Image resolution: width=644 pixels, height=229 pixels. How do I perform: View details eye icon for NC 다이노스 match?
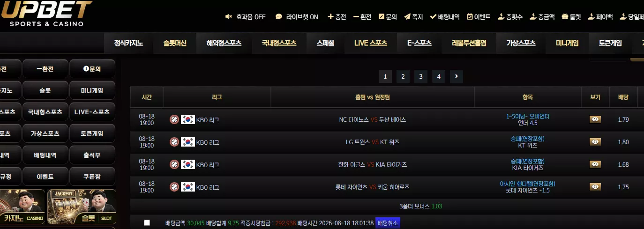pyautogui.click(x=595, y=119)
